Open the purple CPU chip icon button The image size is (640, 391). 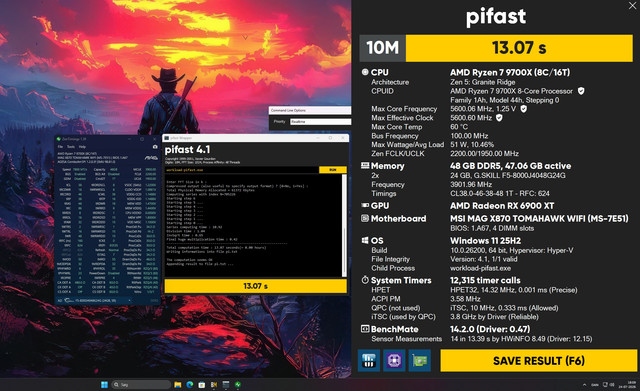tap(394, 360)
